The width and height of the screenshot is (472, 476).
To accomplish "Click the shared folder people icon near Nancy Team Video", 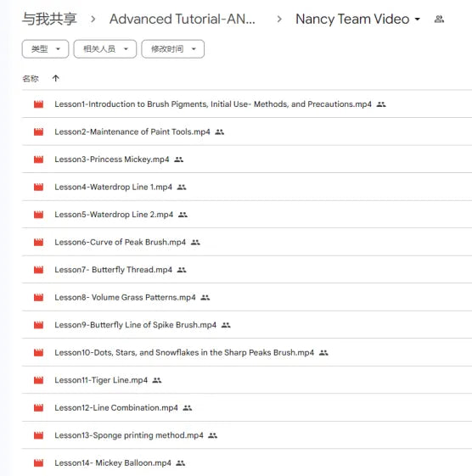I will tap(439, 20).
